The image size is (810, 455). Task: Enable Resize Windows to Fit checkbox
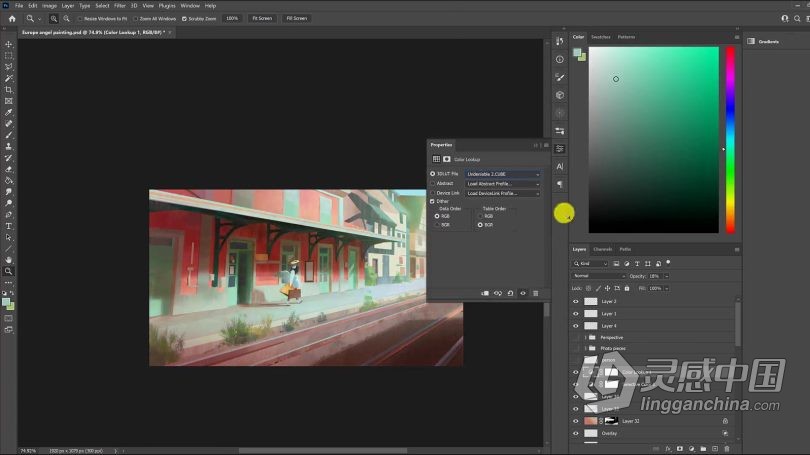[80, 19]
